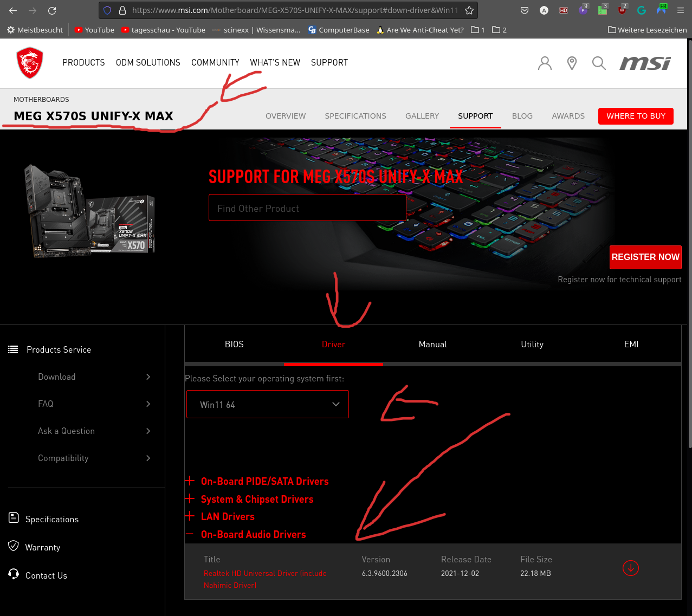Open the operating system dropdown showing Win11 64
This screenshot has height=616, width=692.
[x=267, y=404]
